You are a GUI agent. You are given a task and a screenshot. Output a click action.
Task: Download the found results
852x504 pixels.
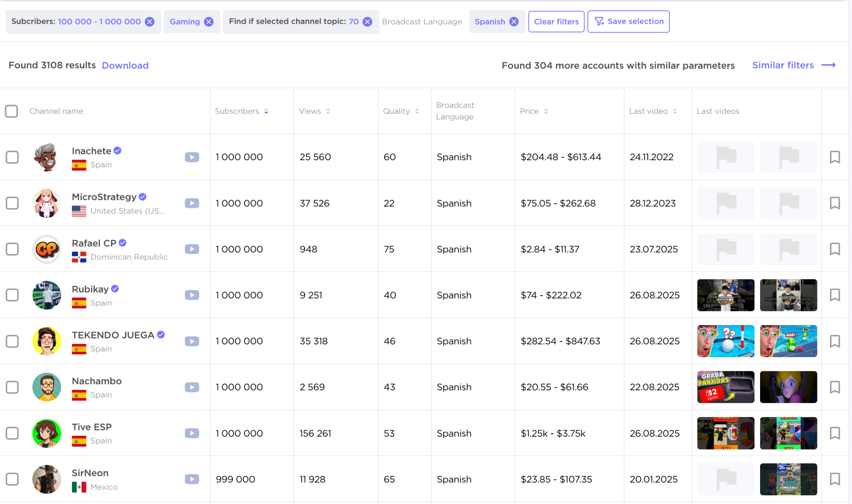click(125, 65)
